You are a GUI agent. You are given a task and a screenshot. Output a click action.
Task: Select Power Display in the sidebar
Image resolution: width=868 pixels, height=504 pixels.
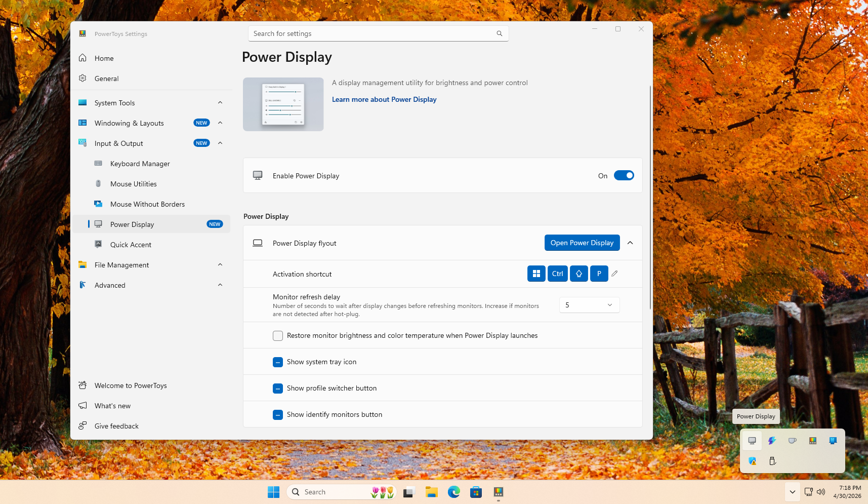pos(151,224)
